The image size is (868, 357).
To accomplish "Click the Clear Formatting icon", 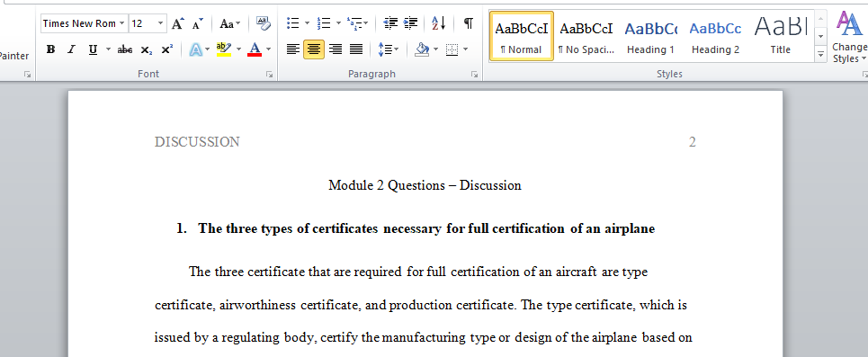I will (x=264, y=23).
